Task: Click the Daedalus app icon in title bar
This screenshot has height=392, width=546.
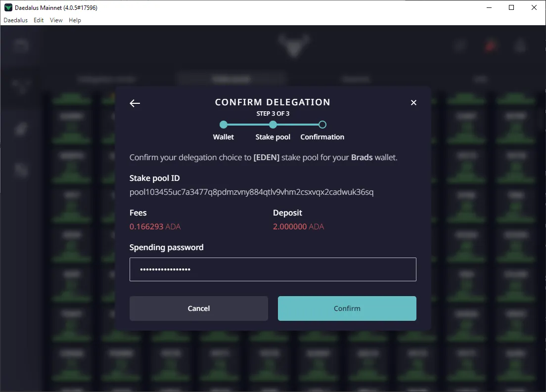Action: (8, 7)
